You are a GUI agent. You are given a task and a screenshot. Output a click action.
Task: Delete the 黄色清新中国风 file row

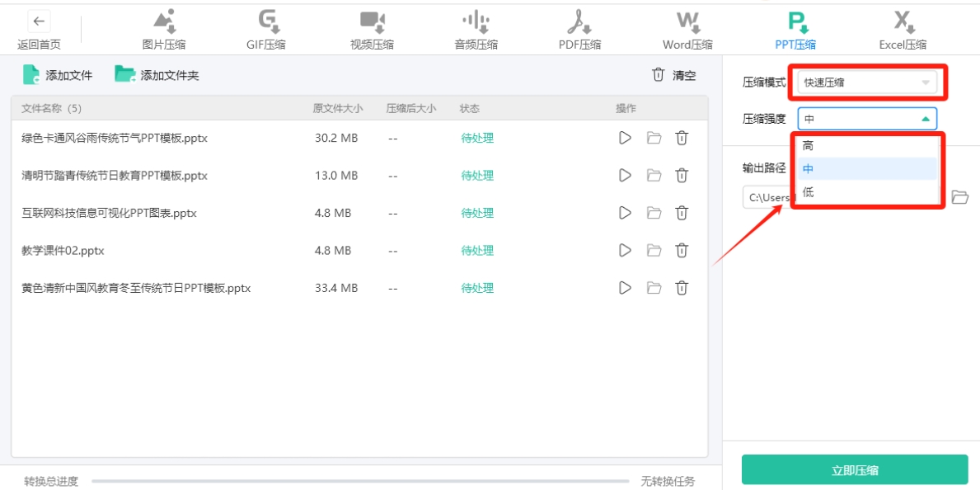[682, 288]
